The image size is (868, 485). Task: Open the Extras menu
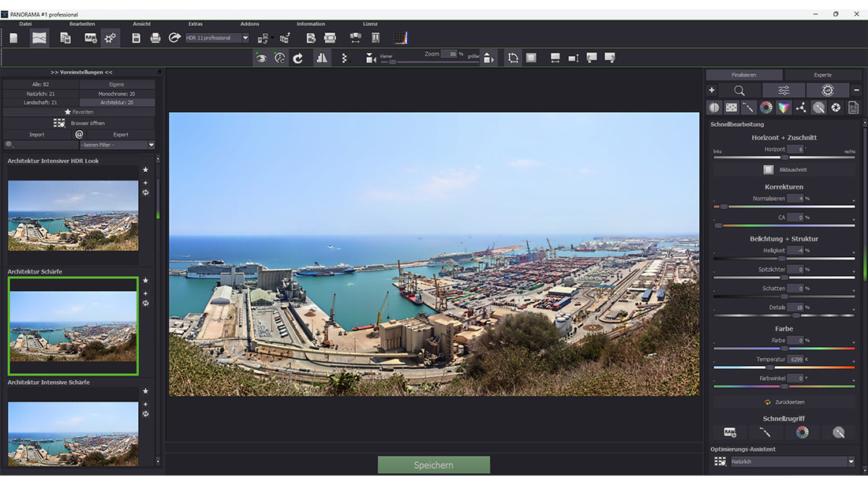[x=195, y=24]
